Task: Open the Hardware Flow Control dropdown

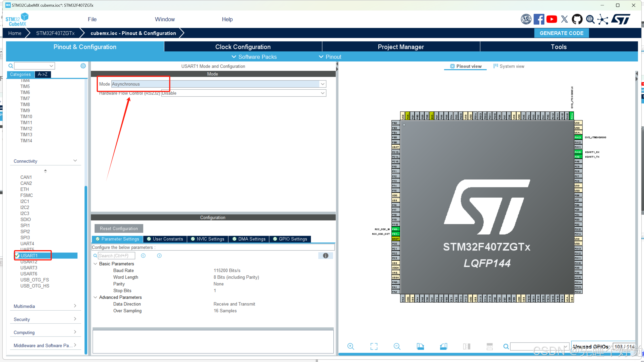Action: point(322,93)
